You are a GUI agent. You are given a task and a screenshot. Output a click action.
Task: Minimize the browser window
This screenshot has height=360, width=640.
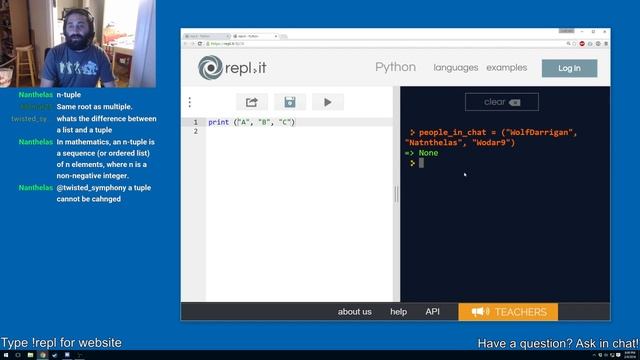582,31
